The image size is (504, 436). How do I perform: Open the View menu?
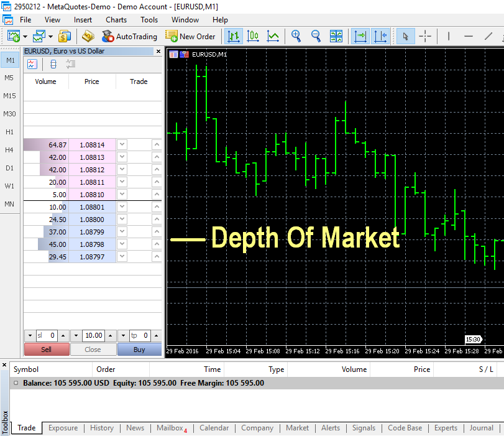point(52,20)
